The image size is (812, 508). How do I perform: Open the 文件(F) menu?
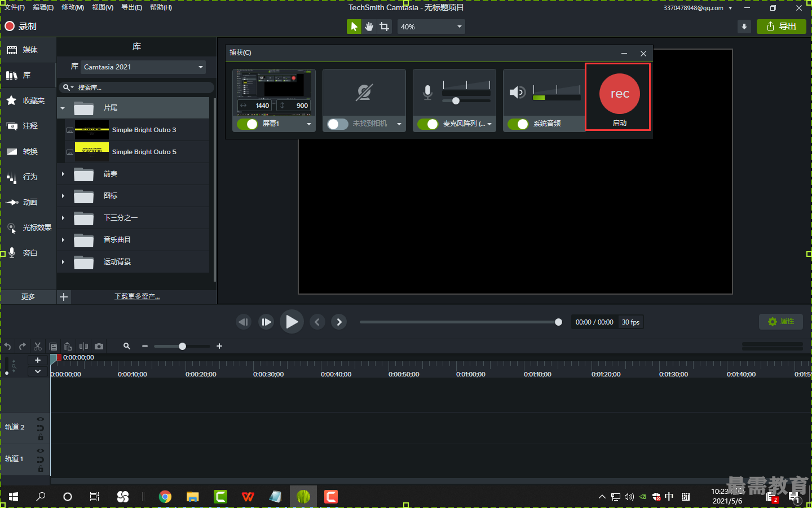(15, 7)
